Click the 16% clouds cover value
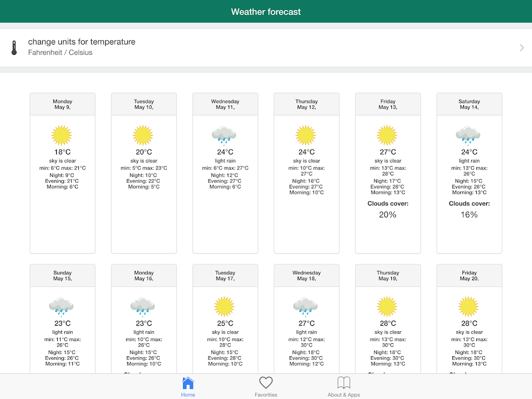 point(469,214)
